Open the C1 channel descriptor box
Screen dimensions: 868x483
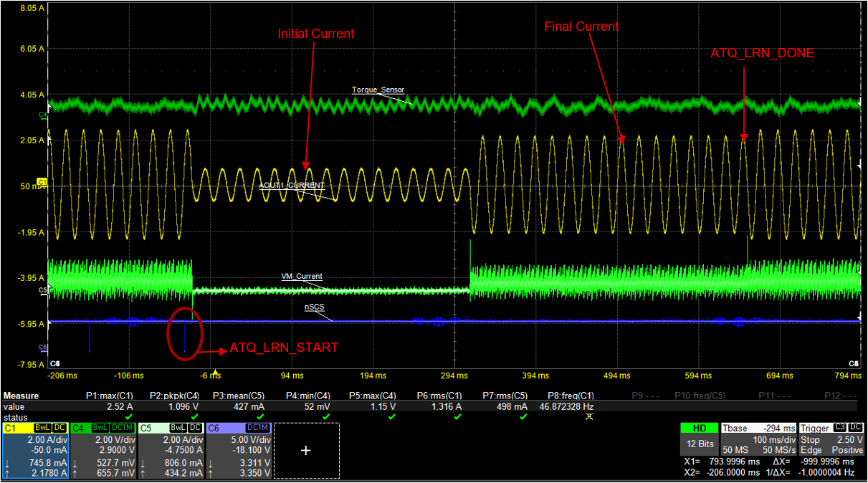pos(36,450)
